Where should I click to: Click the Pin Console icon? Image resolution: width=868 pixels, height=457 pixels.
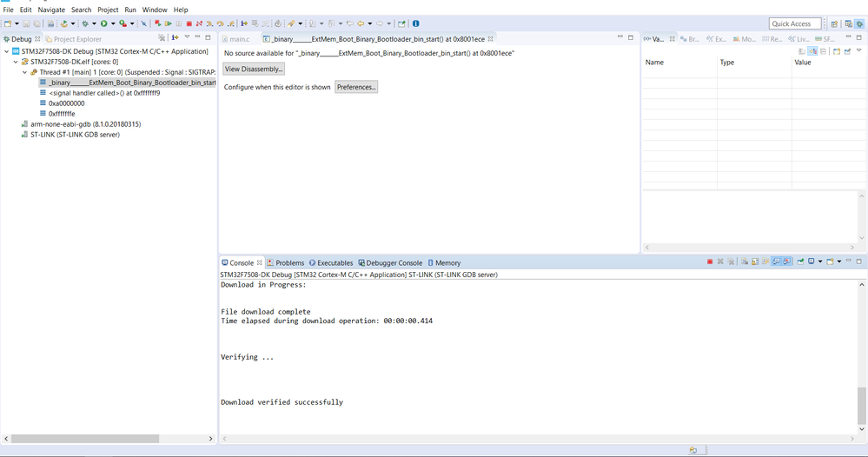(x=800, y=262)
